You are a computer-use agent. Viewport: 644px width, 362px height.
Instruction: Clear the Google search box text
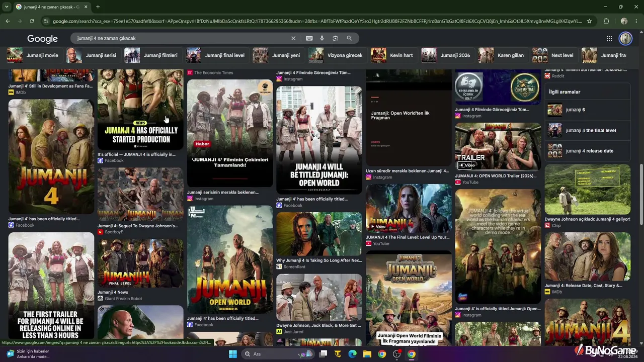pos(293,38)
